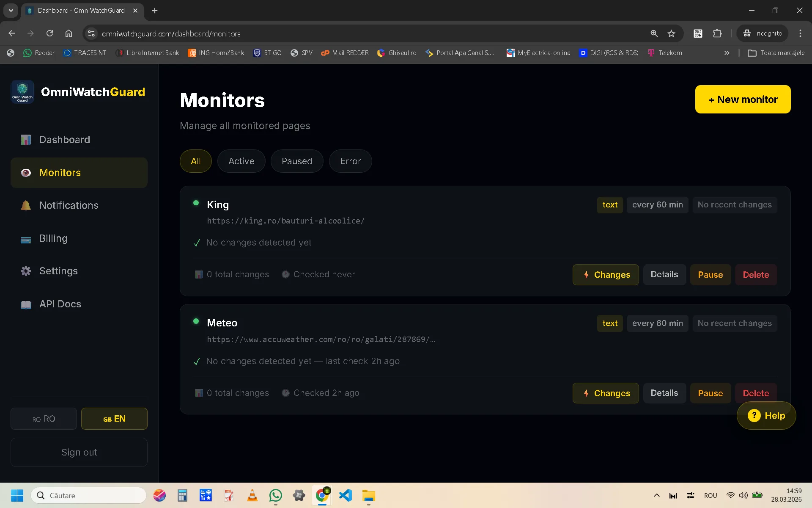Click the browser home icon
Viewport: 812px width, 508px height.
[69, 33]
